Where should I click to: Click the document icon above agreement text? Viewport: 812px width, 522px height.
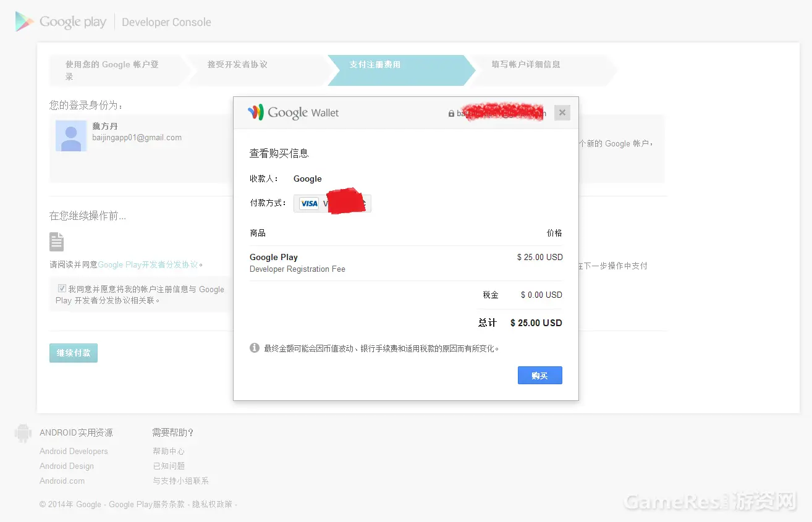point(57,242)
